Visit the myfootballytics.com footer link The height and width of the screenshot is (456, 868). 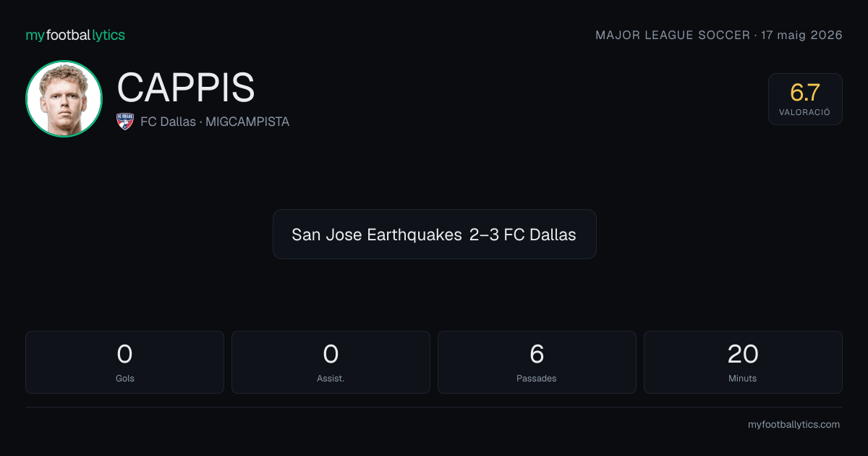click(793, 425)
